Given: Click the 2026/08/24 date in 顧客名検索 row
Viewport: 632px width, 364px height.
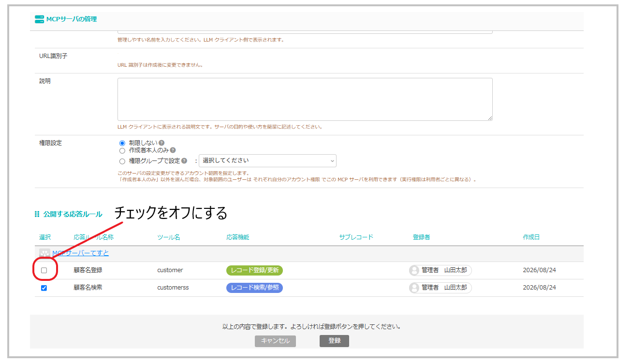Looking at the screenshot, I should 539,288.
